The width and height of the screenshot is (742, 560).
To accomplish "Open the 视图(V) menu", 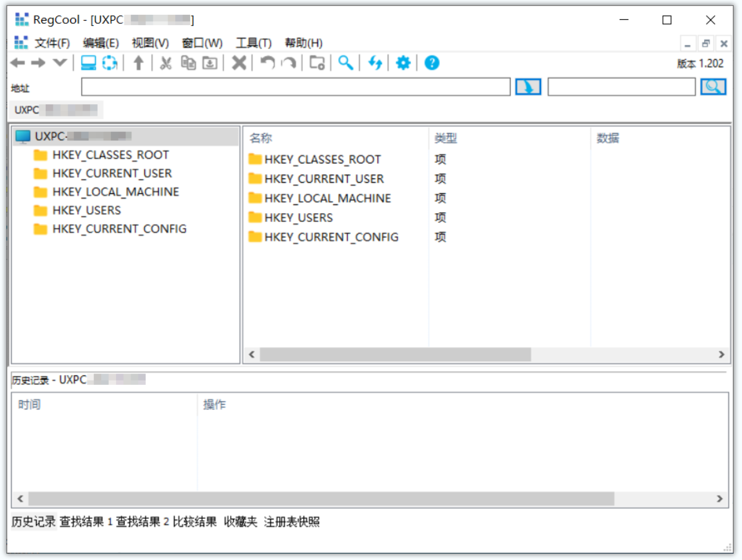I will click(x=151, y=43).
